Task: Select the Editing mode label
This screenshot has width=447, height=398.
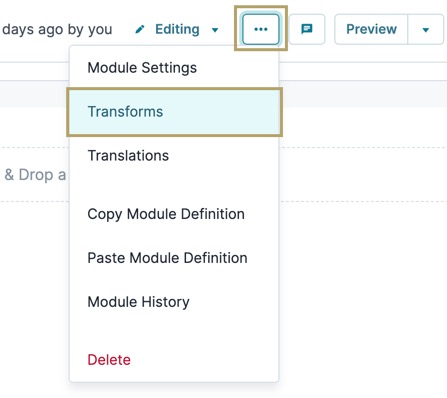Action: [177, 29]
